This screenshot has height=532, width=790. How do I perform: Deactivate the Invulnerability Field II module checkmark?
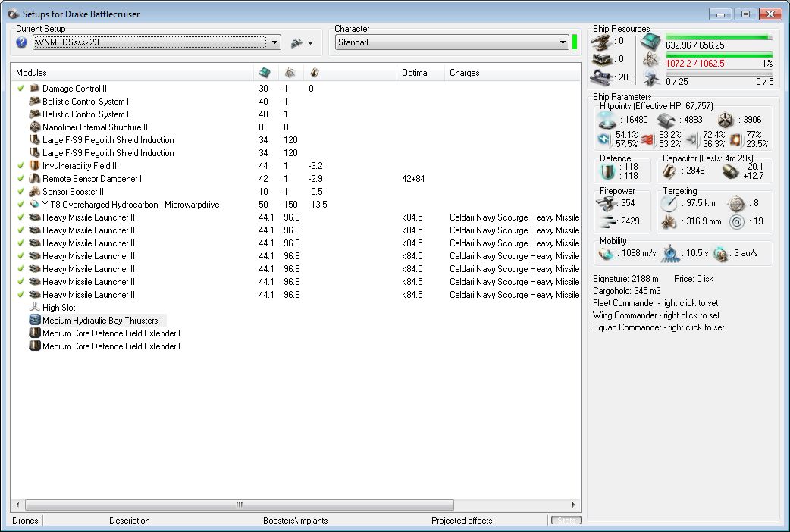click(21, 166)
